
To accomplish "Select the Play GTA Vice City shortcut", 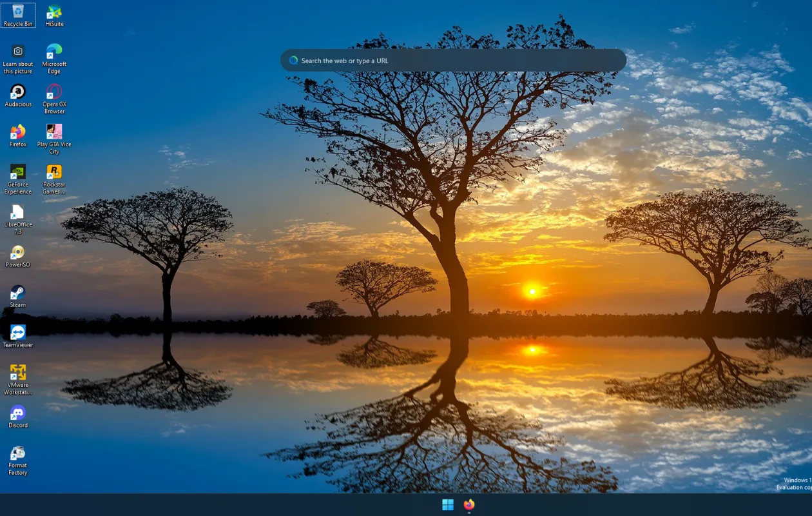I will click(x=54, y=134).
